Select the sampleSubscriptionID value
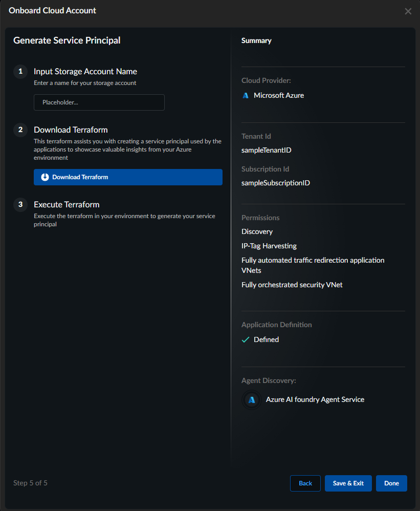The image size is (420, 511). click(276, 183)
